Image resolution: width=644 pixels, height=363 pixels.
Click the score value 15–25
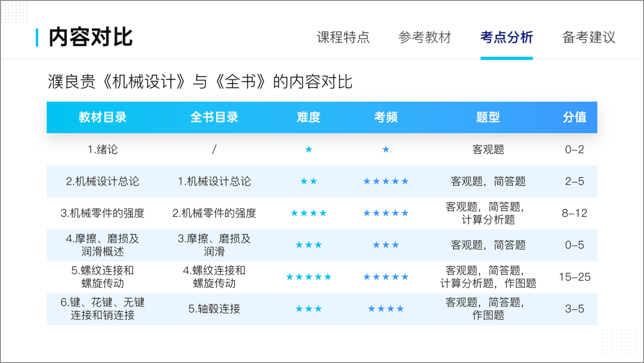pos(574,276)
